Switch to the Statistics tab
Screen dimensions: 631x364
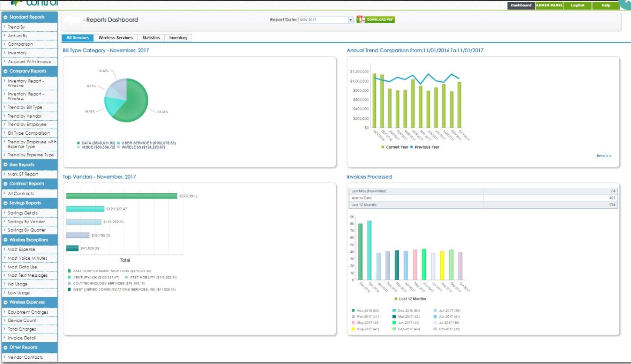point(151,38)
